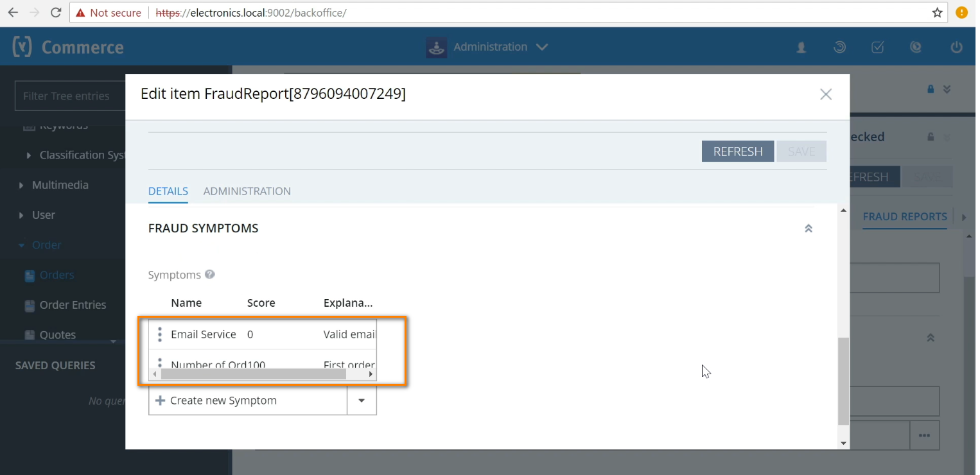Click the Name column header

click(x=186, y=303)
